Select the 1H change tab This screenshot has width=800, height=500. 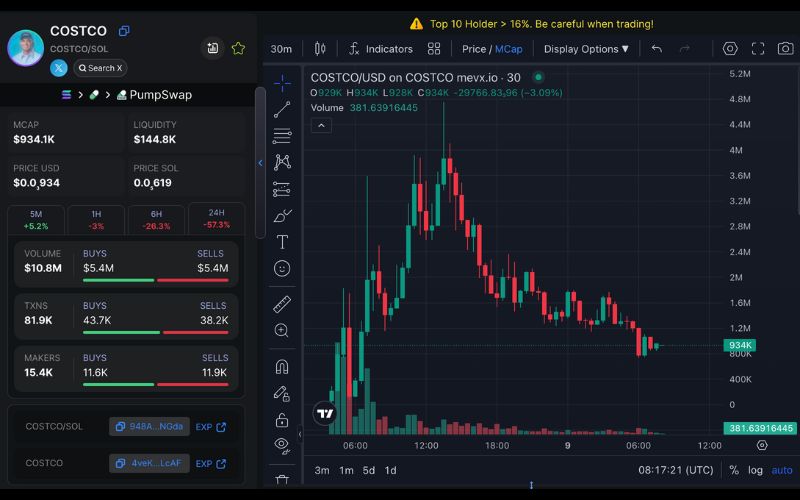click(96, 220)
